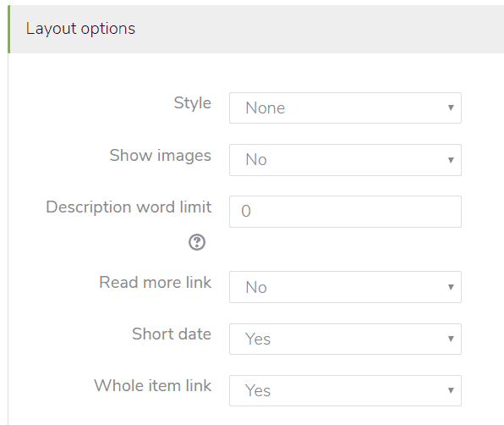Viewport: 504px width, 425px height.
Task: Focus the Description word limit input field
Action: (345, 212)
